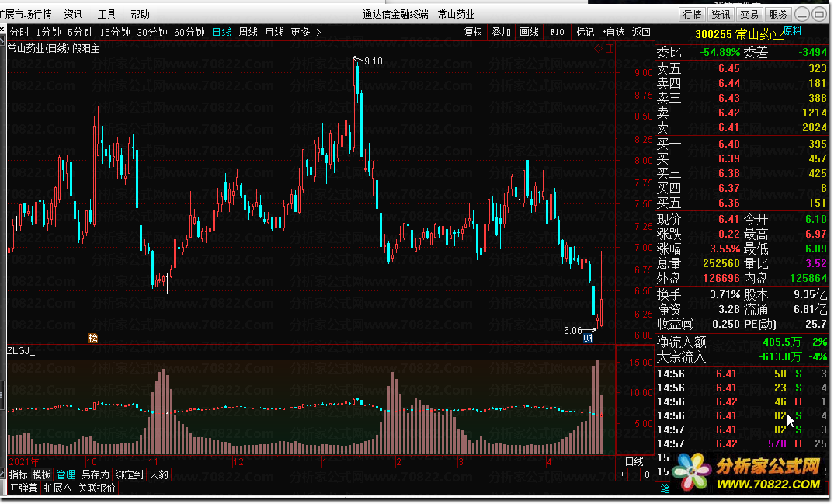The width and height of the screenshot is (834, 504).
Task: Open the F10 company info
Action: point(557,33)
